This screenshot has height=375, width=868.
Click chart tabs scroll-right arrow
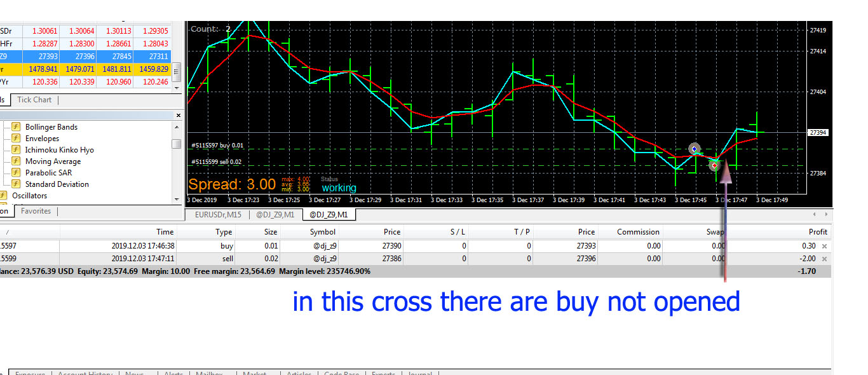[826, 215]
